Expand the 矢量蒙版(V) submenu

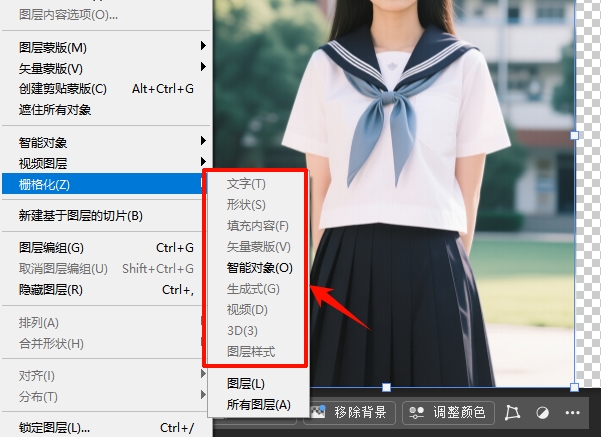point(106,69)
